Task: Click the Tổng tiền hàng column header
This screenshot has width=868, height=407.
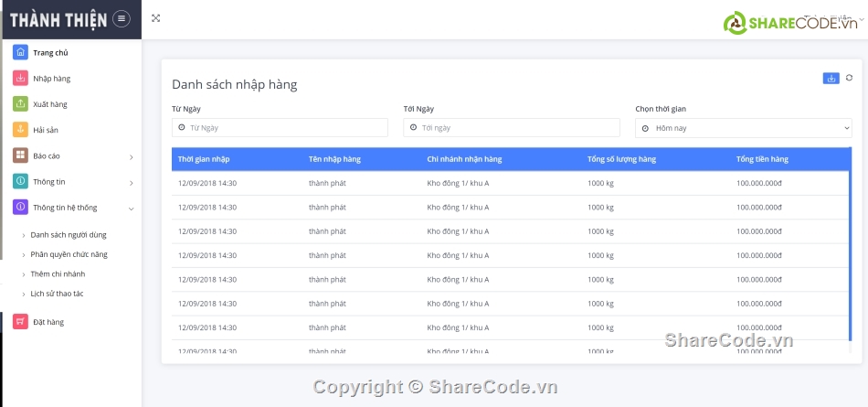Action: (x=762, y=159)
